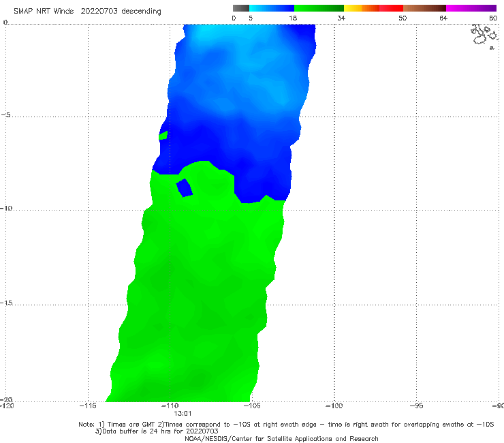Screen dimensions: 504x443
Task: Select the cyan-blue segment of the color bar
Action: [x=272, y=8]
